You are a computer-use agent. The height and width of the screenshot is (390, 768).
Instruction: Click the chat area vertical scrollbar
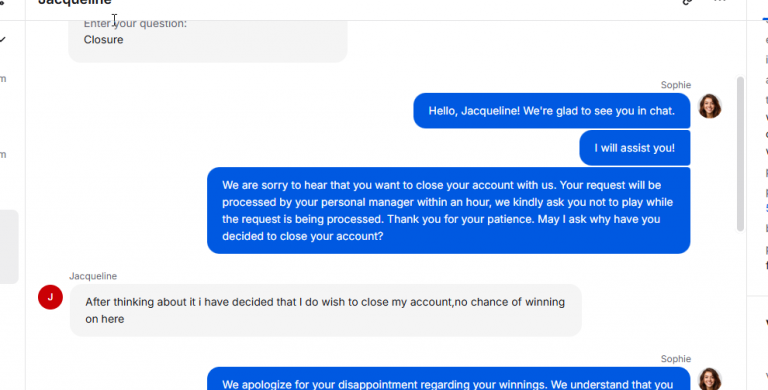[740, 153]
